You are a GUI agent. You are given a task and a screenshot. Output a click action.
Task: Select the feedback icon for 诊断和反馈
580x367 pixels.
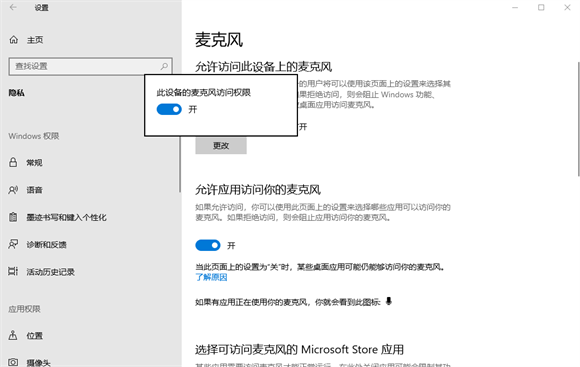click(x=13, y=244)
